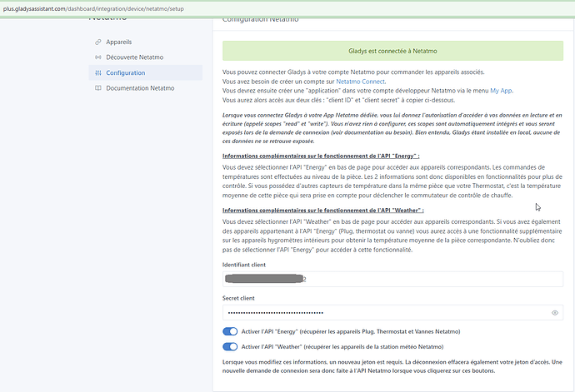Select the Configuration sidebar item
Image resolution: width=575 pixels, height=392 pixels.
click(x=125, y=73)
